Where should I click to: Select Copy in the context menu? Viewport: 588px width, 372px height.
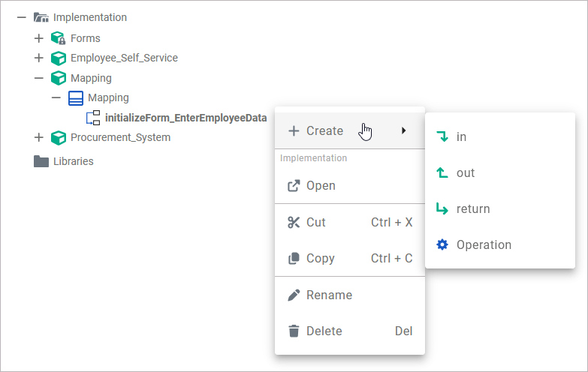320,258
